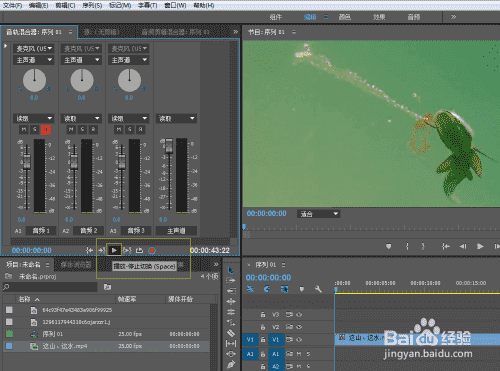Open master track automation mode dropdown
Viewport: 500px width, 371px height.
click(176, 118)
